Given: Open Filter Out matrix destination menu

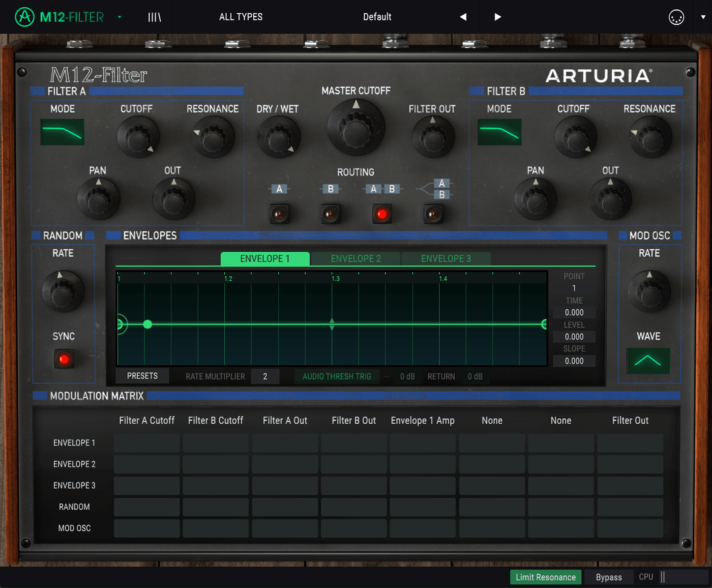Looking at the screenshot, I should pyautogui.click(x=630, y=421).
